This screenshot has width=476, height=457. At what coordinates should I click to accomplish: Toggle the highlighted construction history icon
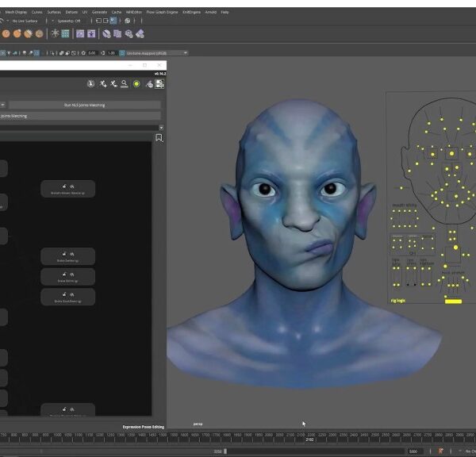coord(113,21)
